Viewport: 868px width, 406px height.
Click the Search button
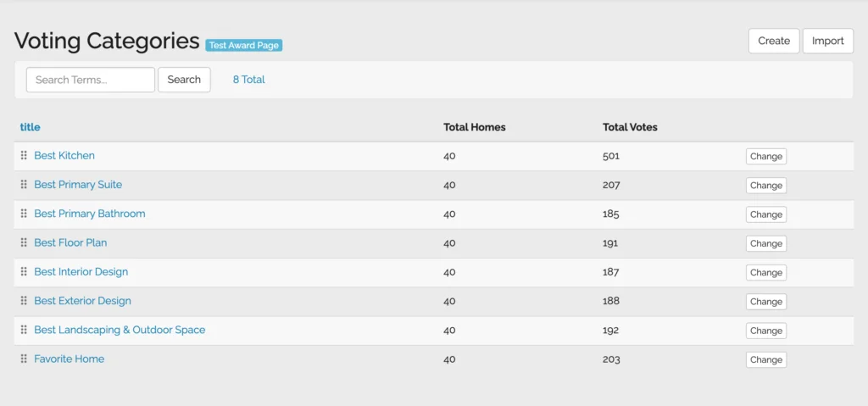(x=184, y=80)
